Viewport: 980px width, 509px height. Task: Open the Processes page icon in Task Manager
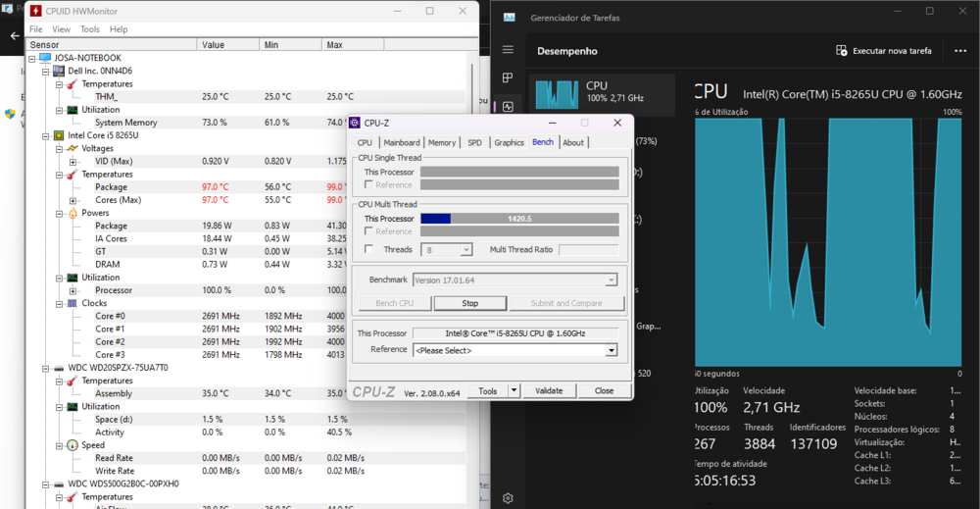coord(508,77)
